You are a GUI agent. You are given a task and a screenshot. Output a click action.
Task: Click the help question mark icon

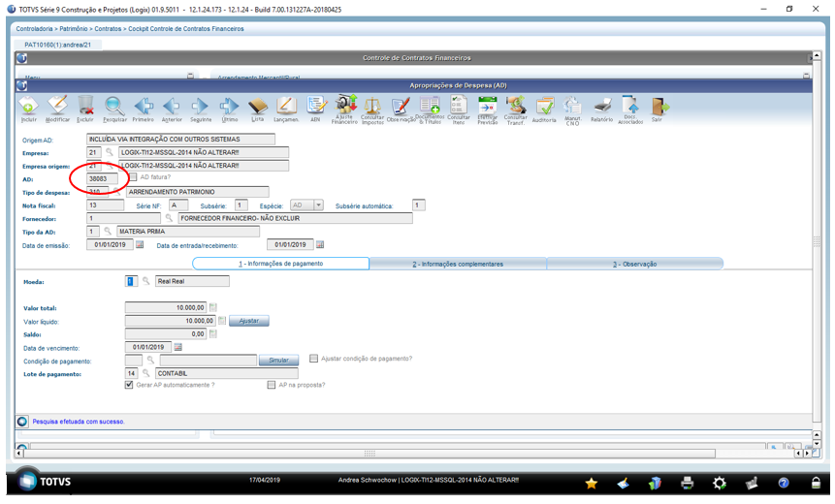click(784, 483)
